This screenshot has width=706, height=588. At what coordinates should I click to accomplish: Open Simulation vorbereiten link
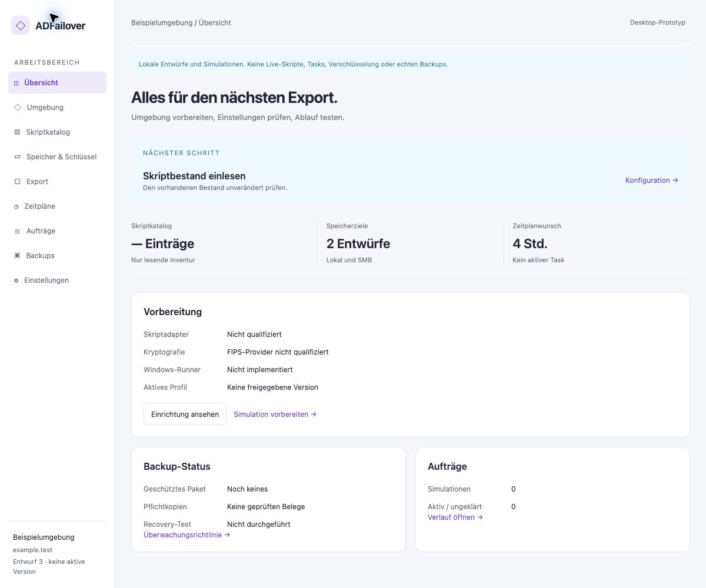(x=275, y=414)
